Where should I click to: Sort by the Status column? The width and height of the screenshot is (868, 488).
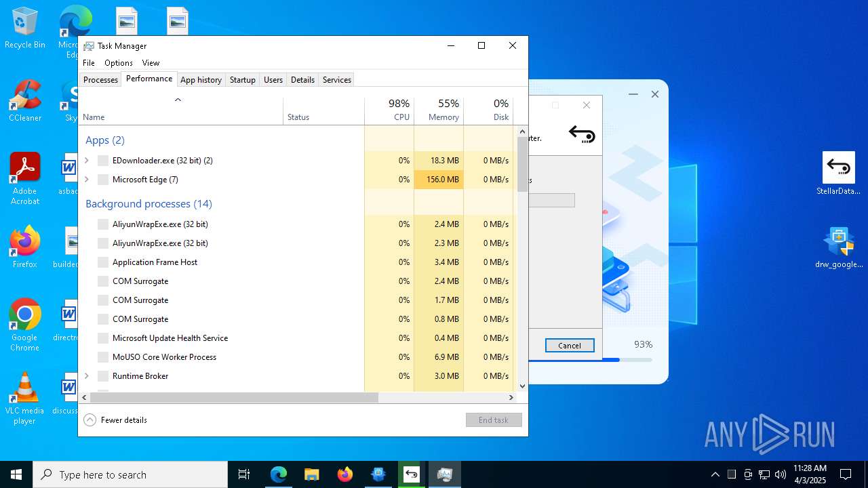323,111
